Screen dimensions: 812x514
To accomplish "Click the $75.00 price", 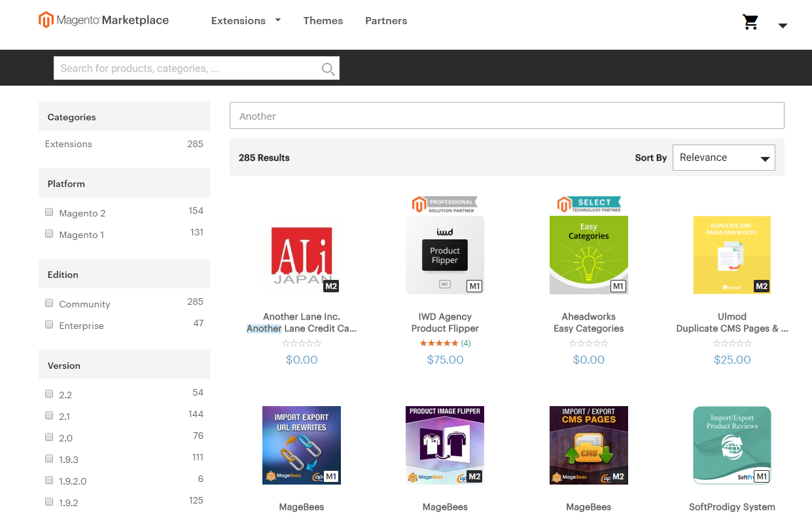I will (x=445, y=360).
